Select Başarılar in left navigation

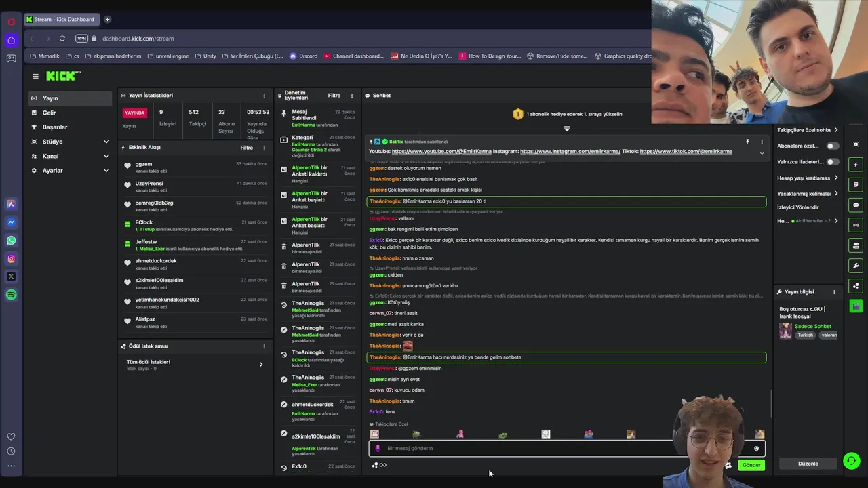(x=71, y=127)
